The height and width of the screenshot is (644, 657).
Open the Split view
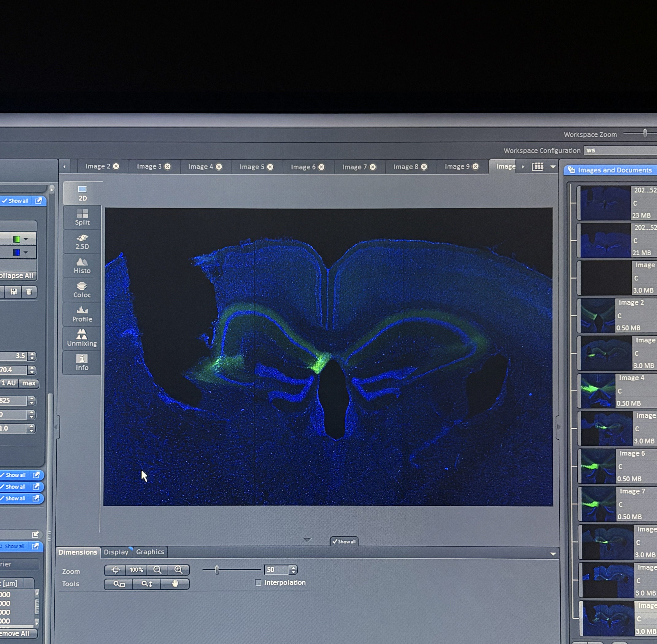pos(82,217)
